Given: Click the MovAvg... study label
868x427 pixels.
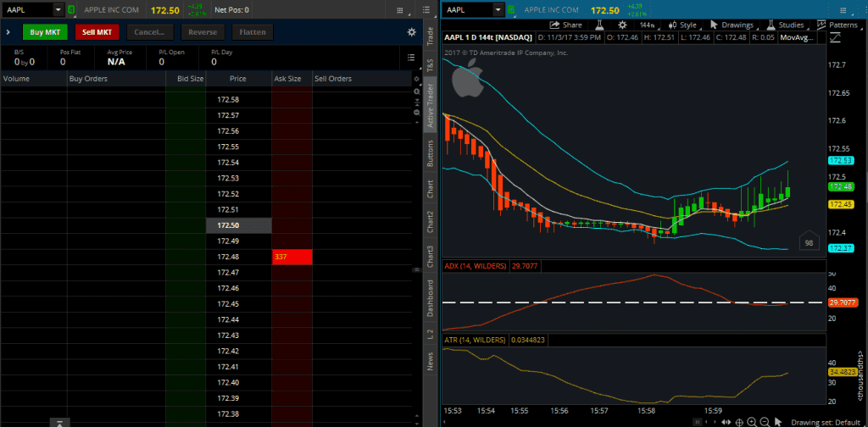Looking at the screenshot, I should point(797,37).
